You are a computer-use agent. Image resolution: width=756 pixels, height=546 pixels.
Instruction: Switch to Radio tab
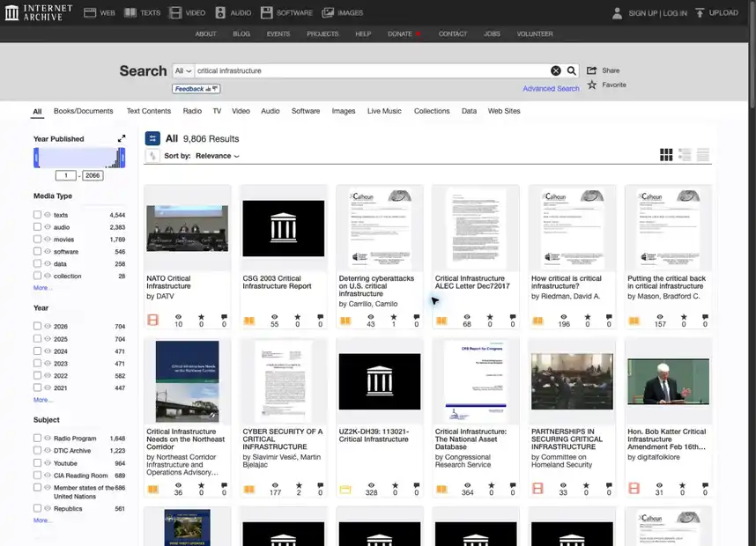click(x=192, y=111)
